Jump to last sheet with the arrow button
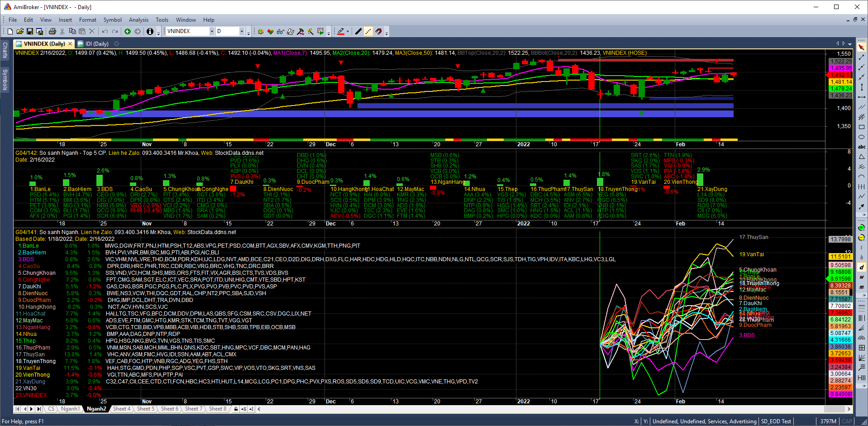This screenshot has width=868, height=426. click(39, 409)
